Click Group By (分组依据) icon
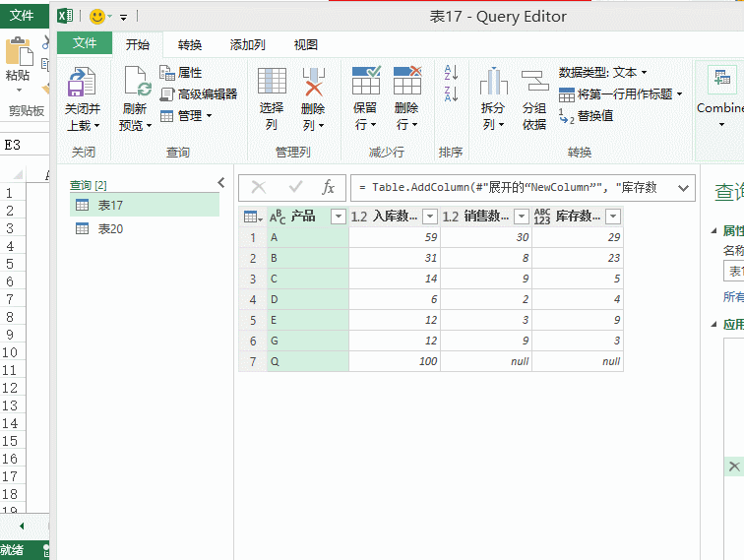Image resolution: width=744 pixels, height=560 pixels. (x=534, y=81)
